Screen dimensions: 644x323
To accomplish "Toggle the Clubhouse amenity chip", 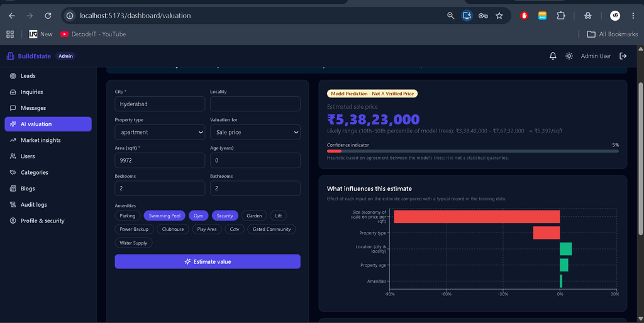I will [173, 229].
